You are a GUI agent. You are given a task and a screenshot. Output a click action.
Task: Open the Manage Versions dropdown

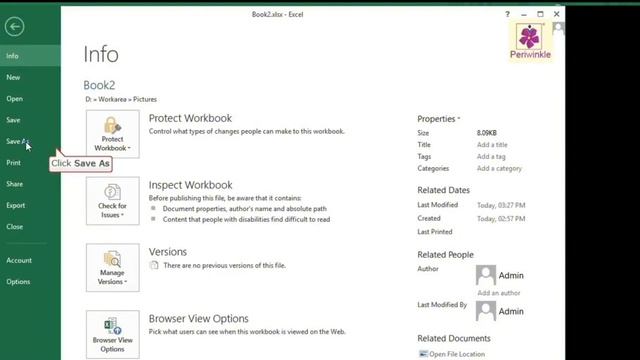(113, 268)
